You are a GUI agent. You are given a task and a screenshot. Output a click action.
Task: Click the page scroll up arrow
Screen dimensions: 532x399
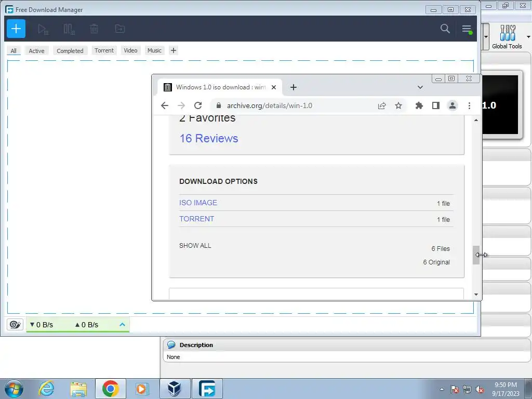[476, 120]
